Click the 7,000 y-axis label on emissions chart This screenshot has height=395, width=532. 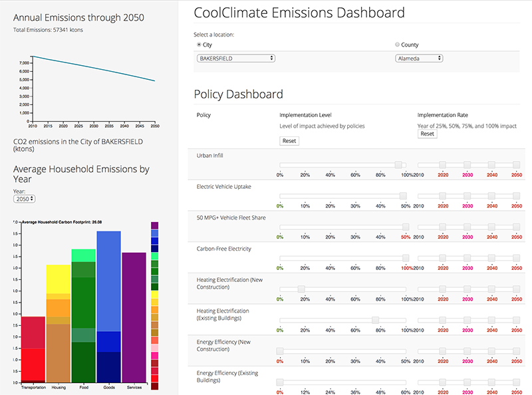point(24,63)
